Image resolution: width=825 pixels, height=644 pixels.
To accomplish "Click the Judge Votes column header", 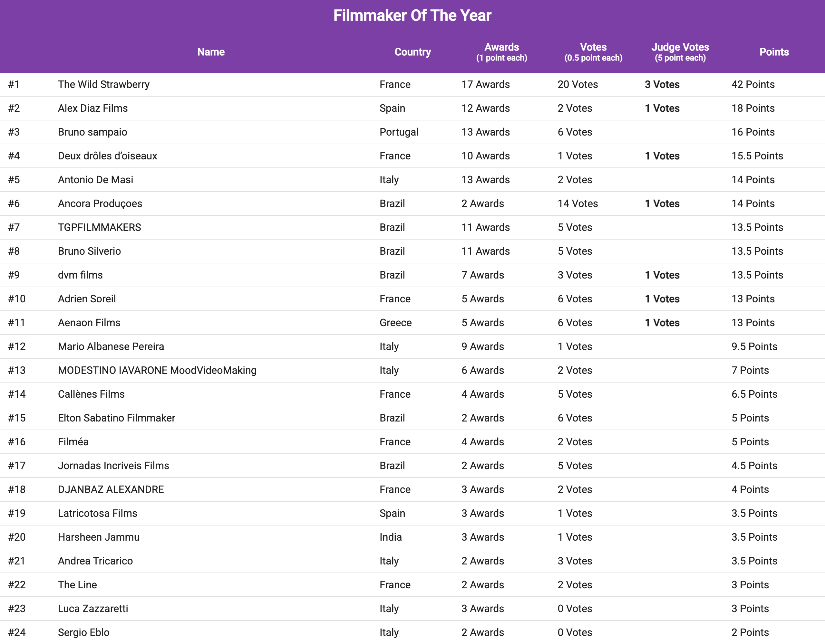I will pos(680,52).
